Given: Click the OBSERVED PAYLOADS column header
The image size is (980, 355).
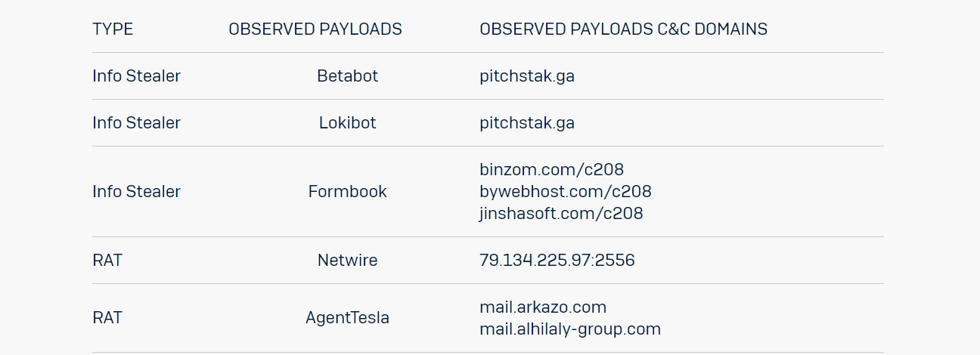Looking at the screenshot, I should pyautogui.click(x=315, y=29).
